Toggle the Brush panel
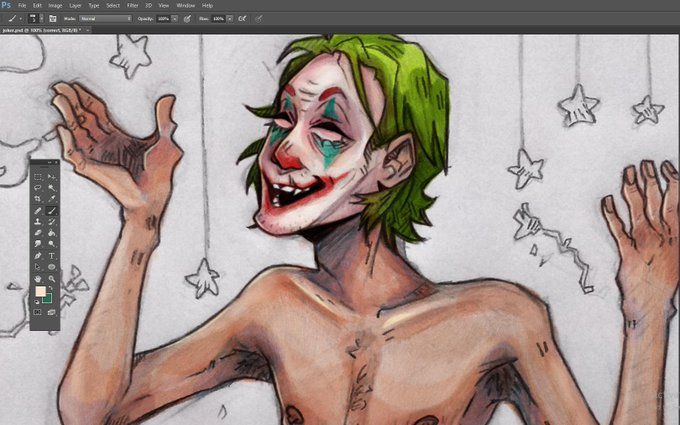 pos(52,19)
